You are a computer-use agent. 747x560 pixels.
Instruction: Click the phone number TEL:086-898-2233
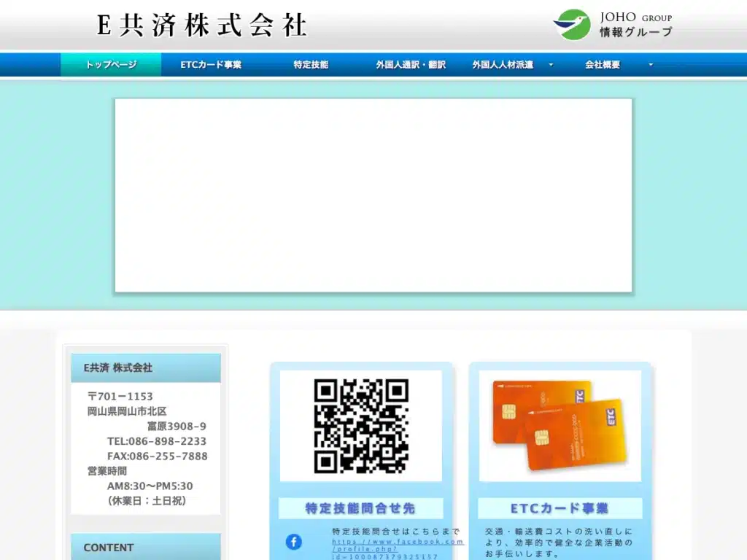pyautogui.click(x=157, y=441)
